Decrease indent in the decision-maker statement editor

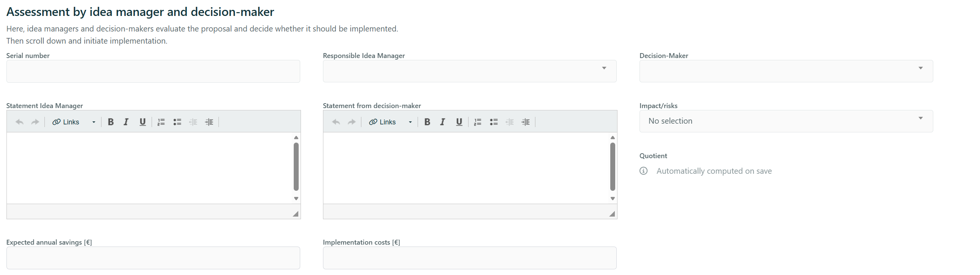[510, 121]
